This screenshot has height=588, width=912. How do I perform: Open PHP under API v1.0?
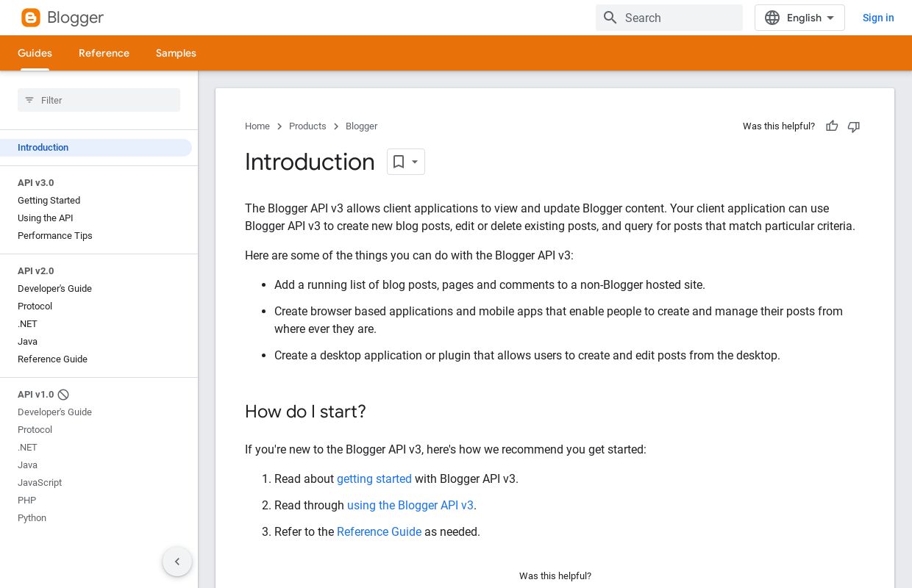coord(26,501)
